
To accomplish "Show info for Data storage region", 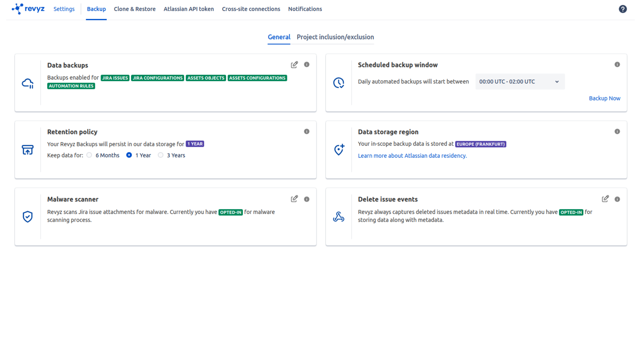I will [617, 131].
